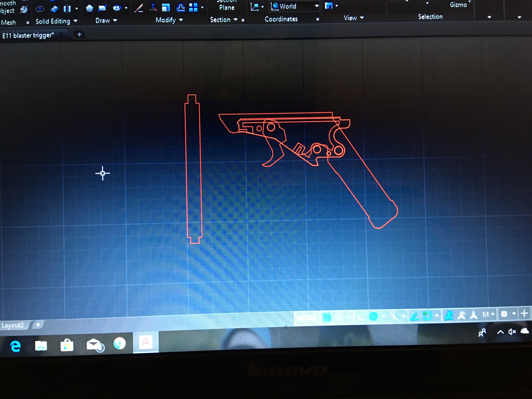
Task: Open Chrome from the taskbar
Action: (120, 343)
